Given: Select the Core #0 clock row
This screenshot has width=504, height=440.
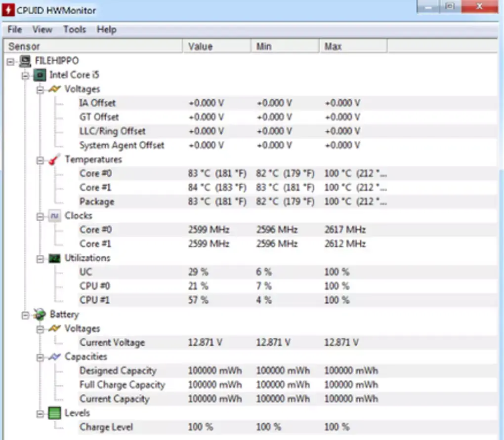Looking at the screenshot, I should (x=288, y=230).
